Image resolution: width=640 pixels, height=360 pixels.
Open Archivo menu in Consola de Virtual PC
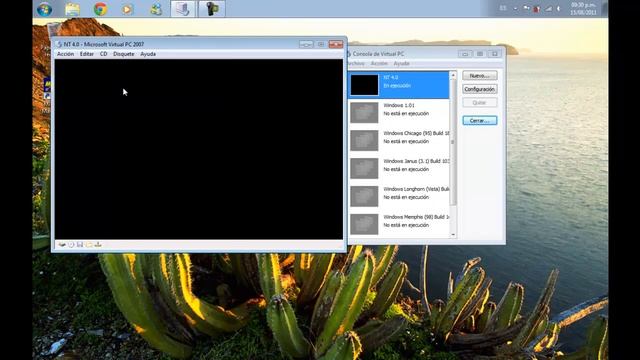click(356, 63)
